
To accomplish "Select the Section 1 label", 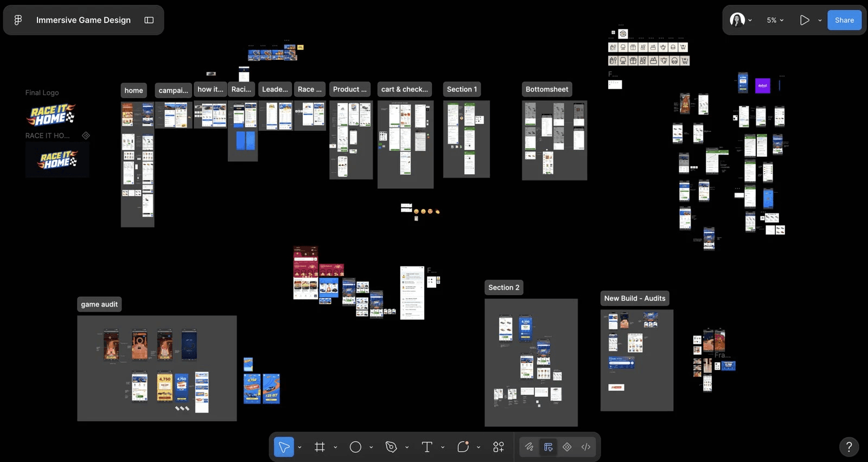I will pos(462,90).
